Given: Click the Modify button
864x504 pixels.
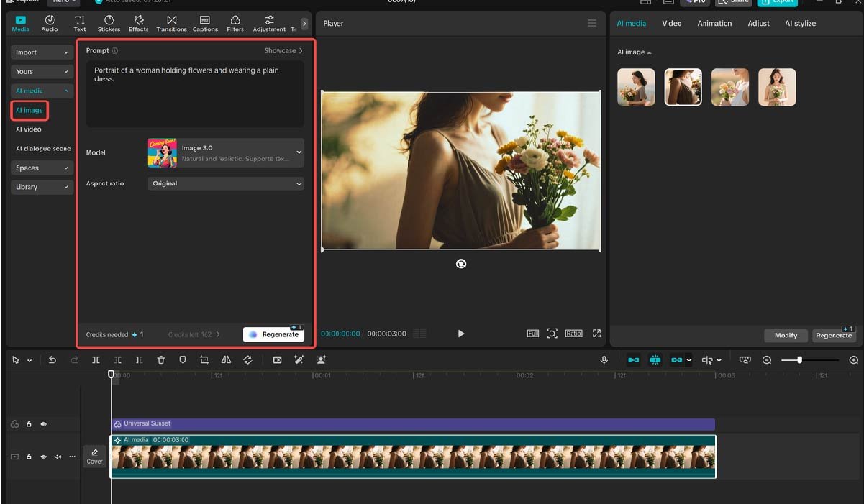Looking at the screenshot, I should (x=786, y=336).
